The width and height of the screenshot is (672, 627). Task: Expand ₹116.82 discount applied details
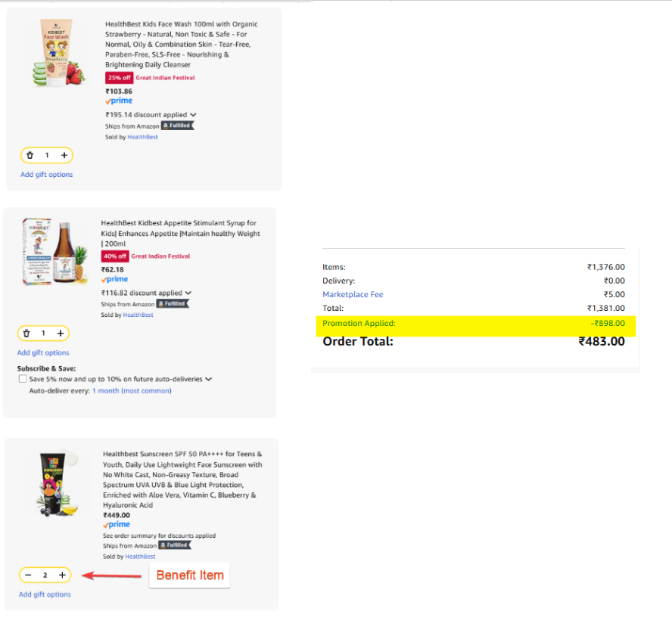click(x=188, y=293)
